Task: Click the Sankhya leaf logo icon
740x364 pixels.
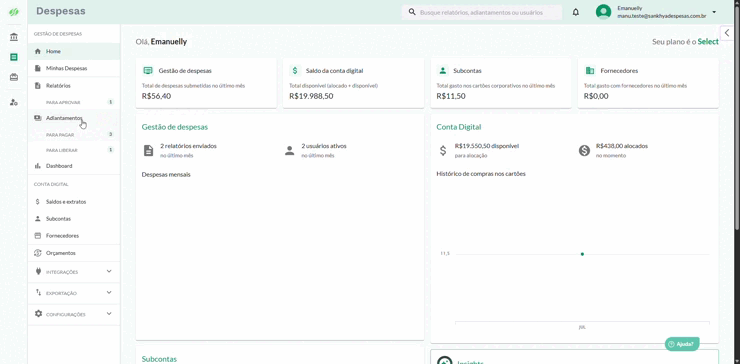Action: pos(14,12)
